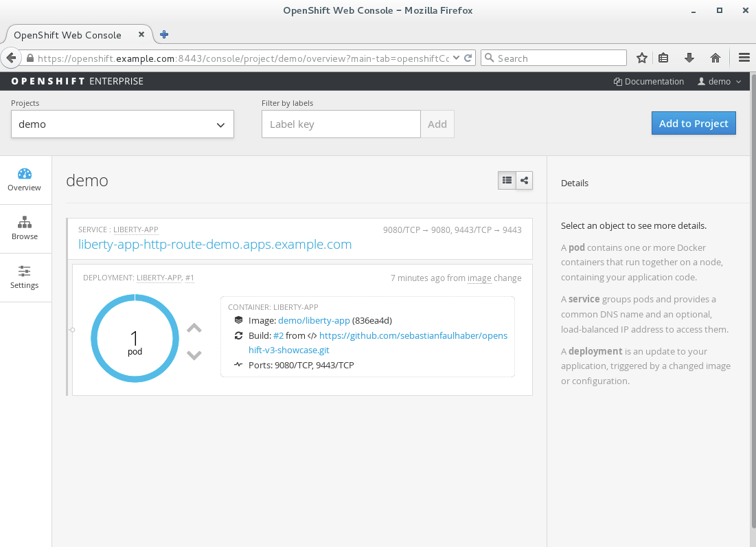Click the source code brackets icon
Viewport: 756px width, 547px height.
(x=312, y=336)
